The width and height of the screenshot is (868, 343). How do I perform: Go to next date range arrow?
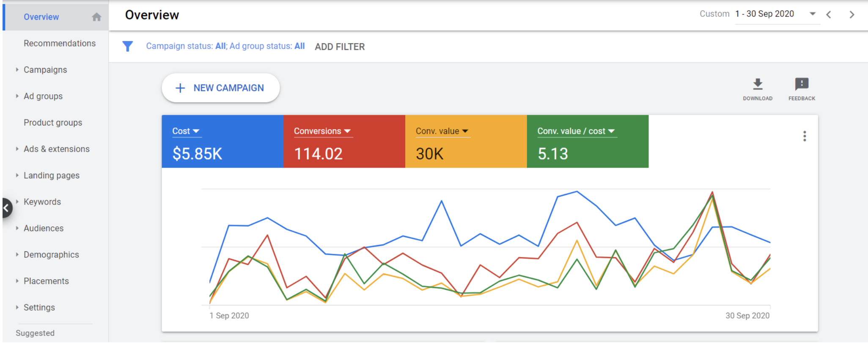click(852, 15)
